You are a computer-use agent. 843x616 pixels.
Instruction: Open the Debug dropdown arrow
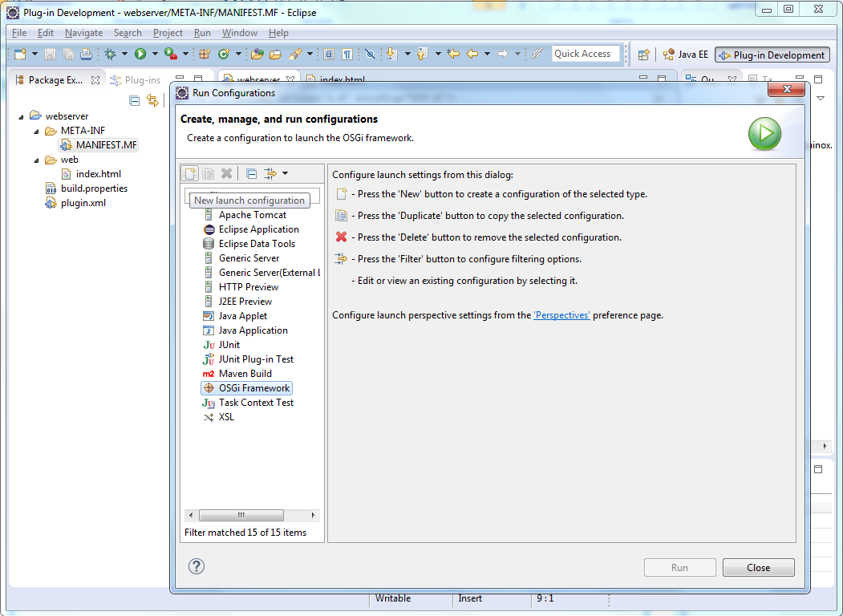[124, 54]
